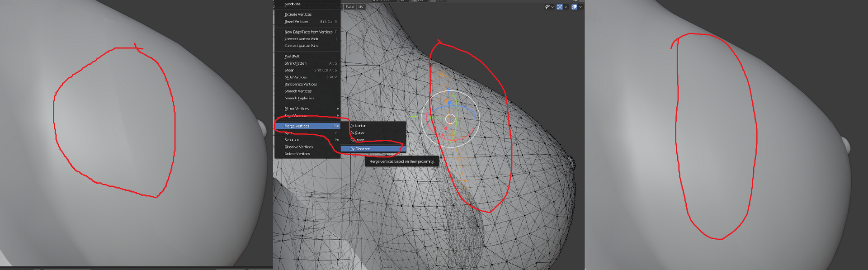This screenshot has width=868, height=270.
Task: Choose Subdivide in the Vertex menu
Action: (307, 4)
